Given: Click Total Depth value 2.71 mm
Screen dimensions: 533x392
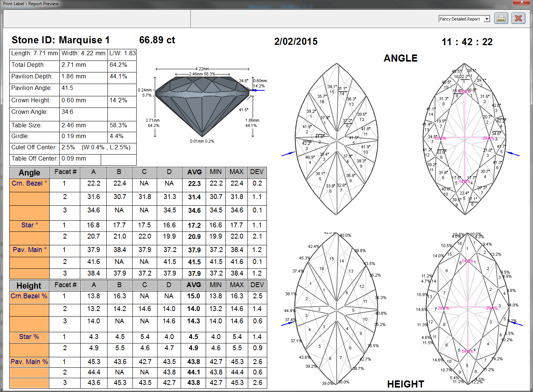Looking at the screenshot, I should [x=74, y=65].
